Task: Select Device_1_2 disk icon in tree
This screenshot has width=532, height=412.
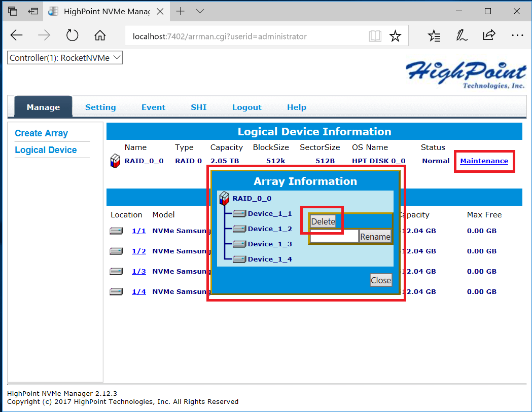Action: coord(239,229)
